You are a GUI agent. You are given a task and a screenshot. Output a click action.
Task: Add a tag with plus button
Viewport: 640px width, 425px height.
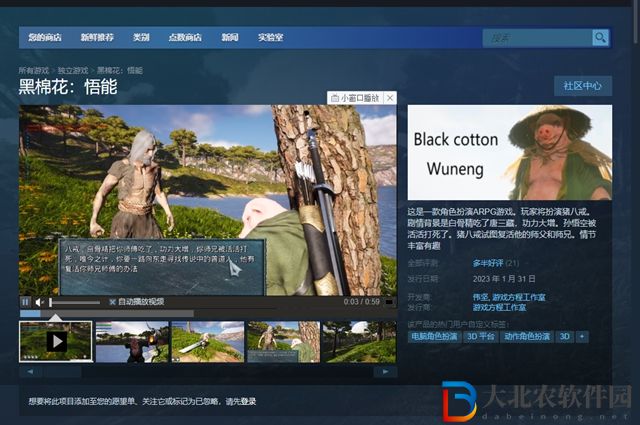(x=582, y=336)
